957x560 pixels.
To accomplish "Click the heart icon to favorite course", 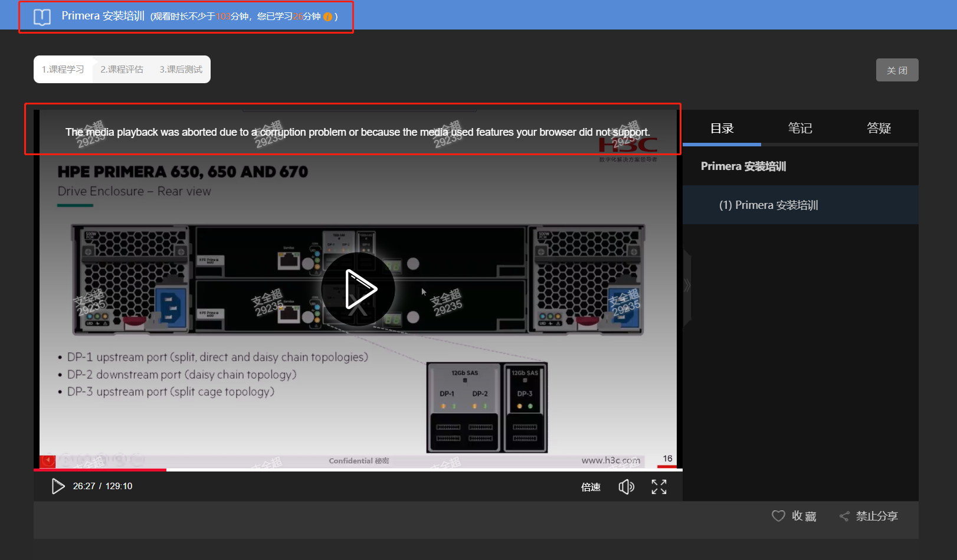I will pos(778,516).
